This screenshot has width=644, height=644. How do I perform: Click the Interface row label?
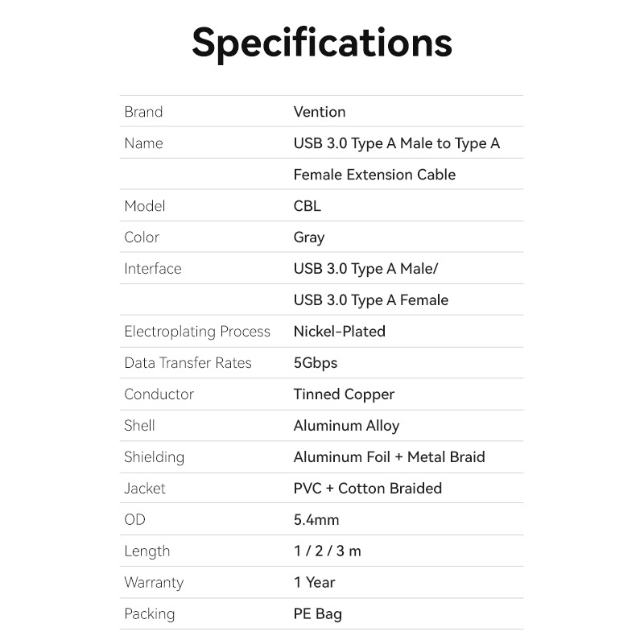pos(153,269)
